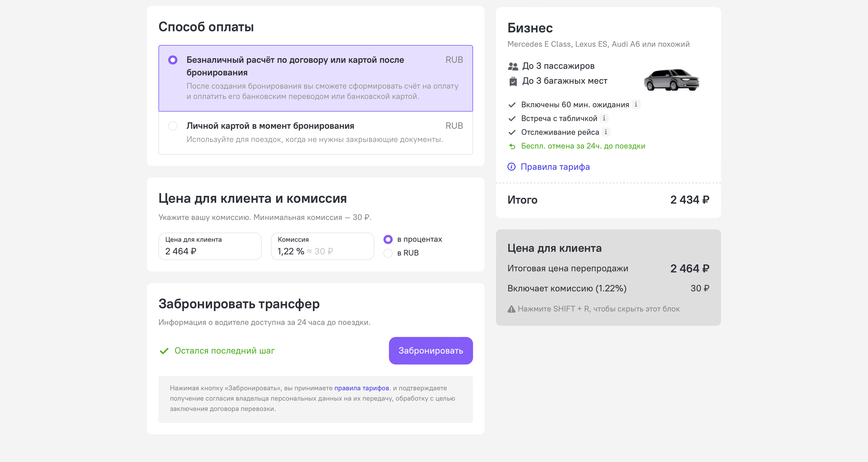The height and width of the screenshot is (462, 868).
Task: Click the commission amount 30 ₽ value
Action: click(700, 288)
